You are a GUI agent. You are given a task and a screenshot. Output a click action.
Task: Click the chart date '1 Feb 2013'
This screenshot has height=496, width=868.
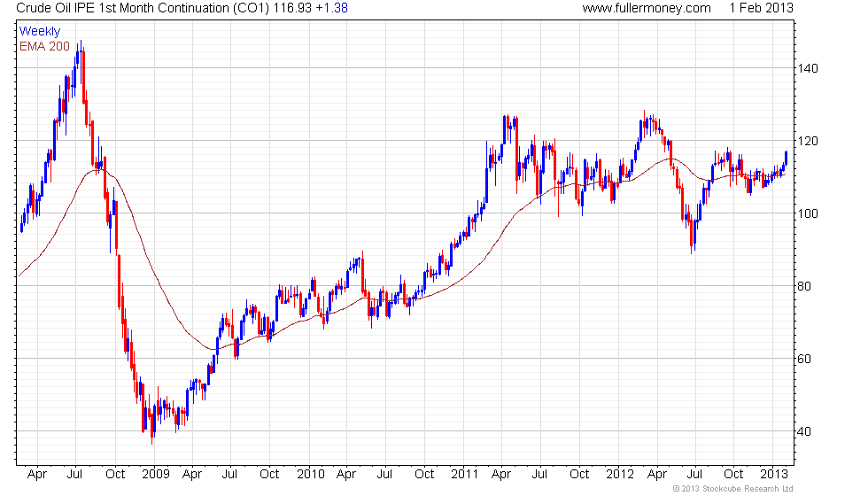761,8
